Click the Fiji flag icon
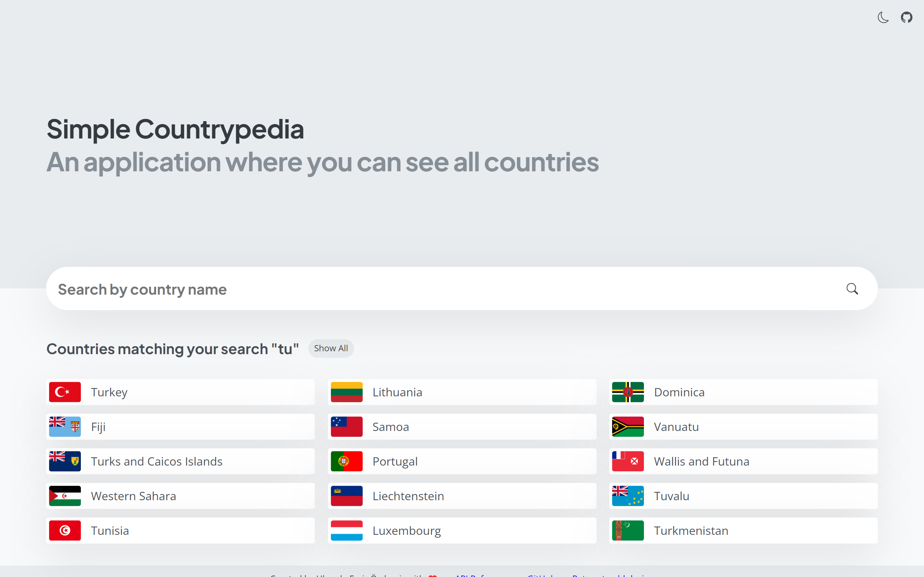The width and height of the screenshot is (924, 577). click(65, 427)
